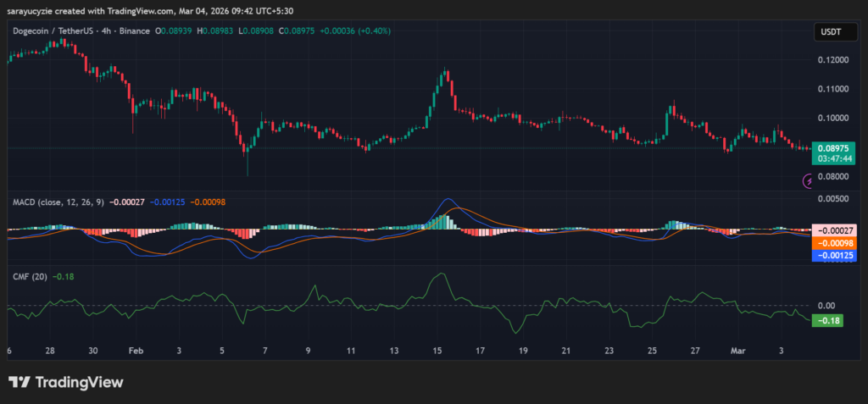Click the 15 date on time axis

437,350
